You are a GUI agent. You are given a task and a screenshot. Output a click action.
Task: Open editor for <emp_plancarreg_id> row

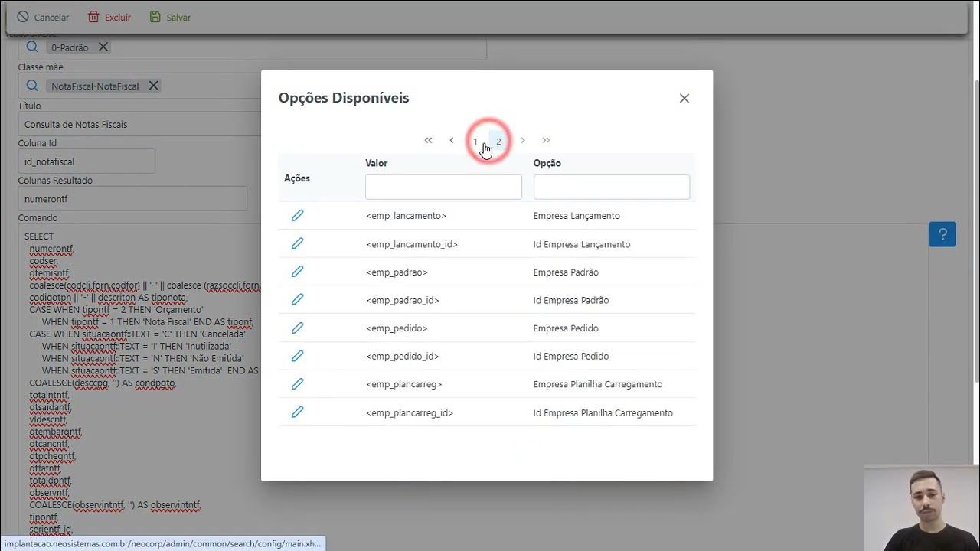tap(297, 412)
